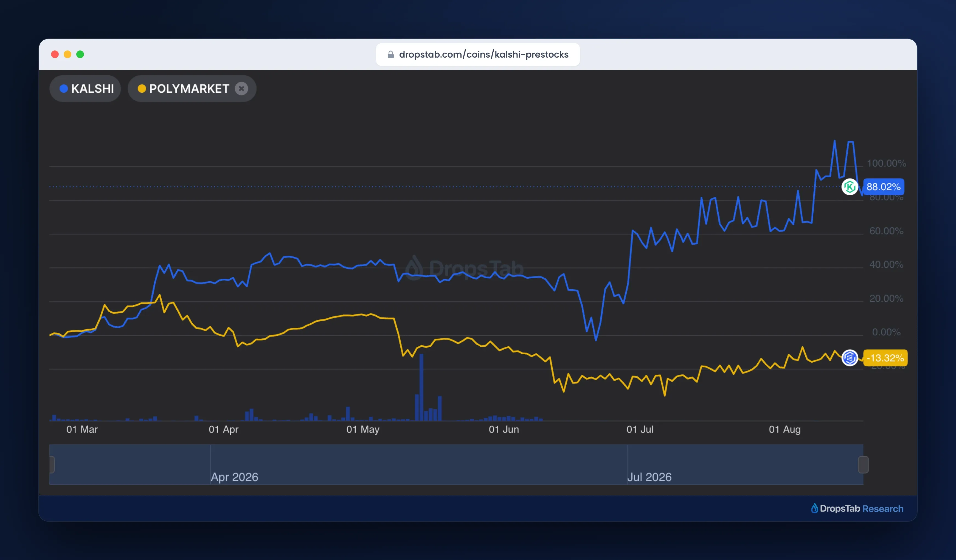Click the yellow POLYMARKET legend dot
This screenshot has width=956, height=560.
(142, 89)
